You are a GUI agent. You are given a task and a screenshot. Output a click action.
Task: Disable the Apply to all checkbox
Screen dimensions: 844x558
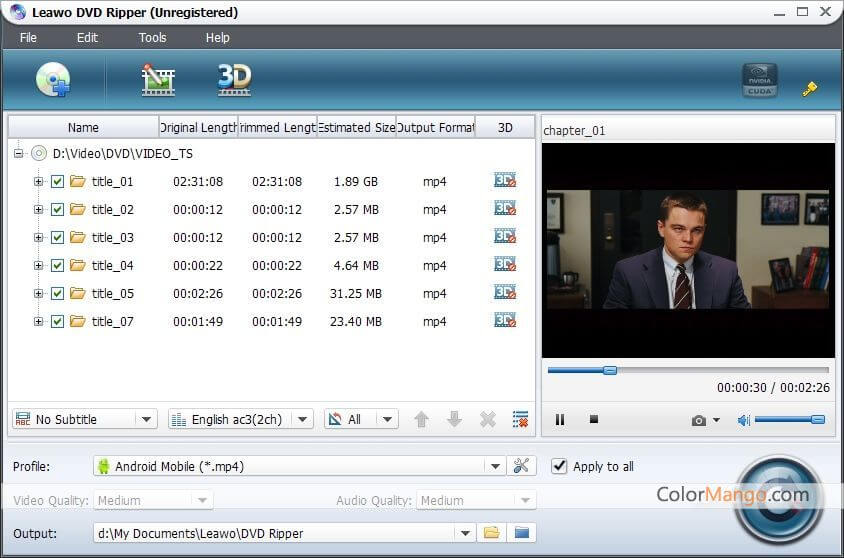tap(560, 466)
